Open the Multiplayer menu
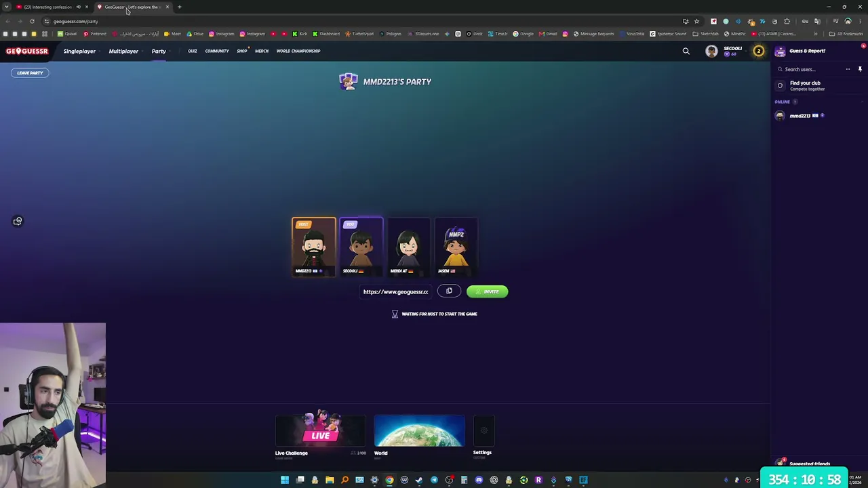The width and height of the screenshot is (868, 488). pyautogui.click(x=123, y=51)
